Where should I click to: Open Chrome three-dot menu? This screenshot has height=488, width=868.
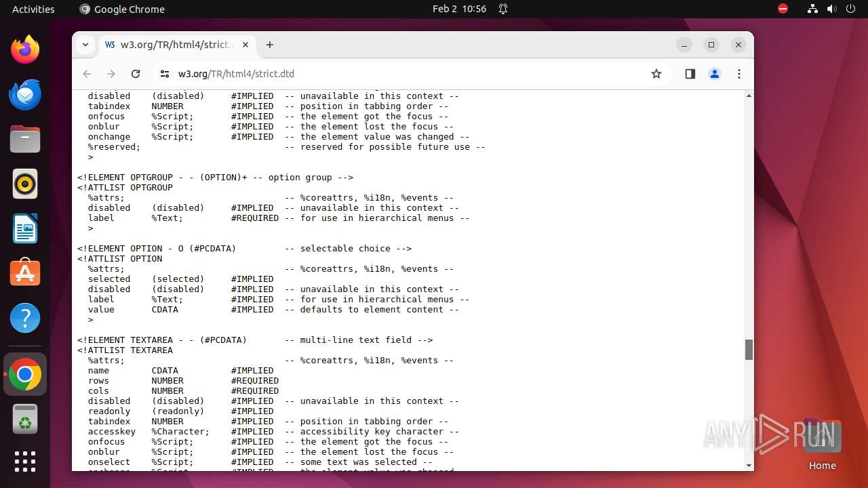tap(739, 74)
